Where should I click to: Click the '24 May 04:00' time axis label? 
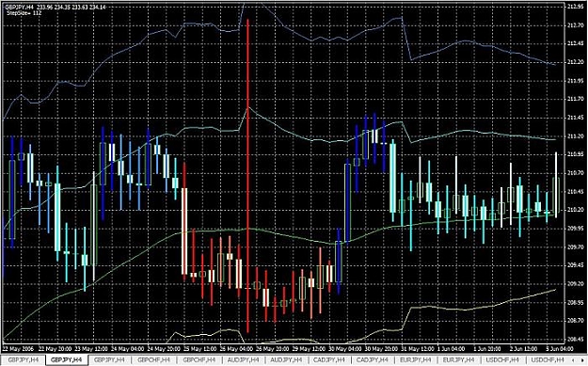coord(128,349)
